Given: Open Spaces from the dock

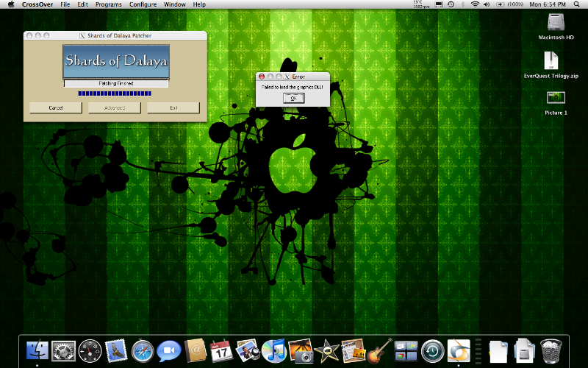Looking at the screenshot, I should [x=406, y=351].
